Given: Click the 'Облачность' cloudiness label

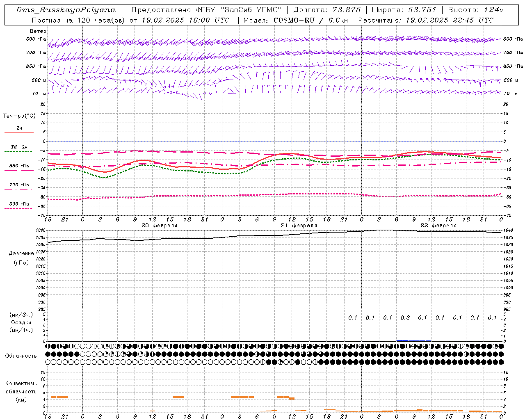Looking at the screenshot, I should 21,356.
